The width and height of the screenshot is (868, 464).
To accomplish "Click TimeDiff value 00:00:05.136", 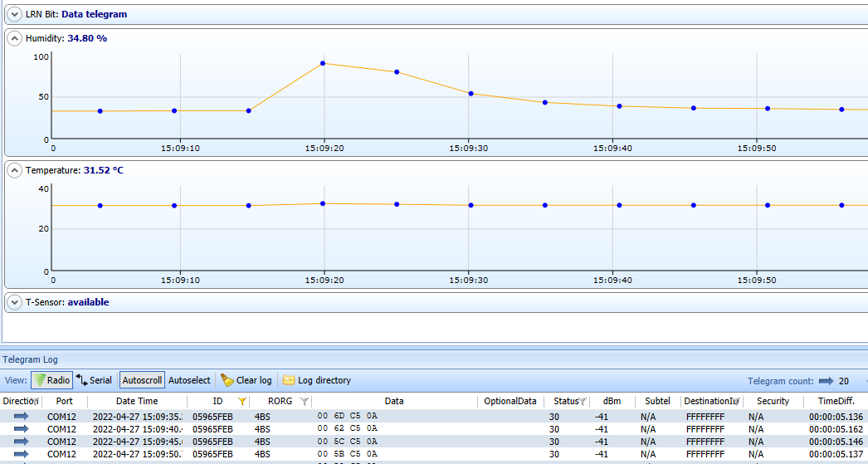I will pos(836,417).
